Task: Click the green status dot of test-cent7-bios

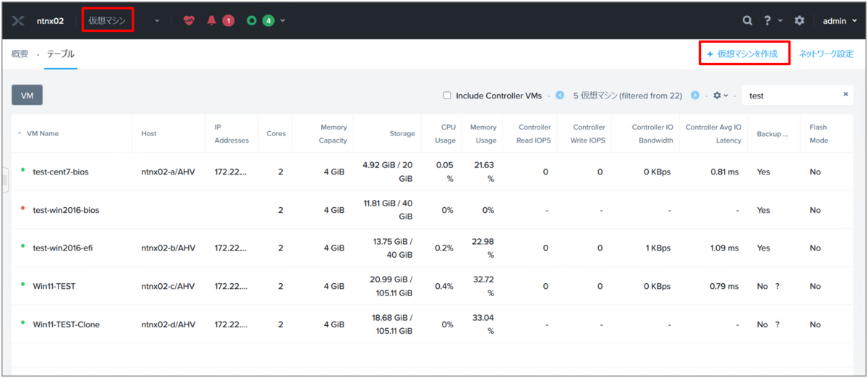Action: click(x=23, y=170)
